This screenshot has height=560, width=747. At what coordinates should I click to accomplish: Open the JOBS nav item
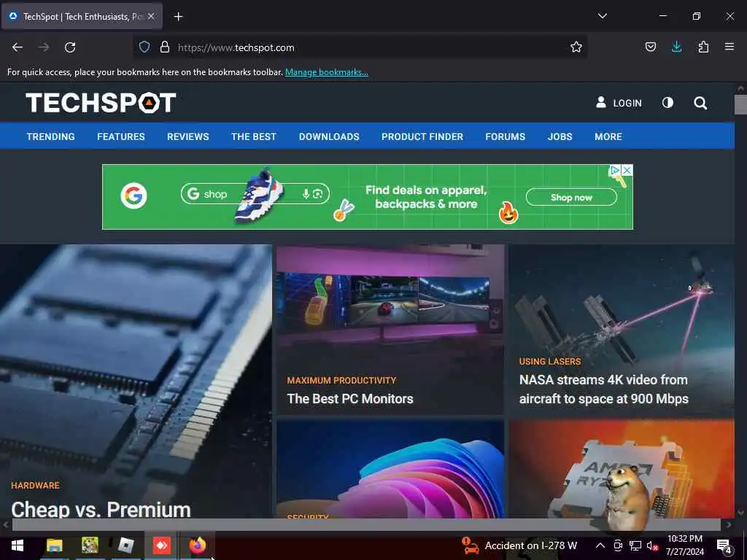click(x=560, y=136)
